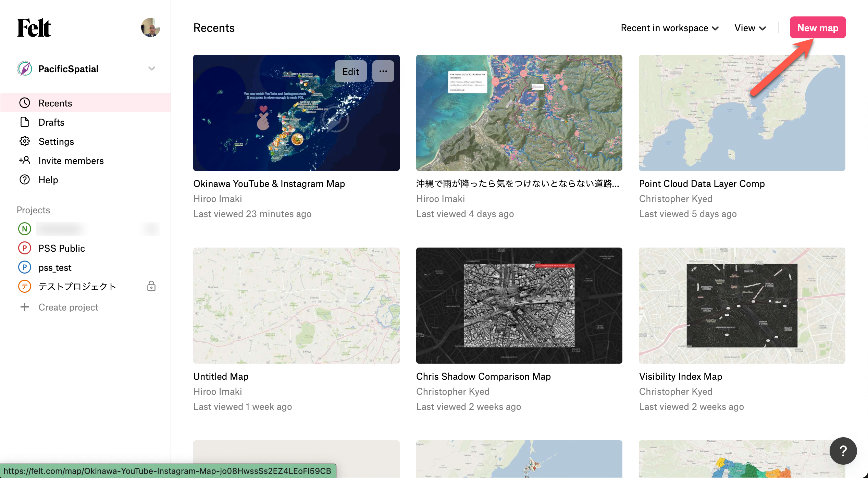Image resolution: width=868 pixels, height=478 pixels.
Task: Open Chris Shadow Comparison Map thumbnail
Action: pyautogui.click(x=519, y=305)
